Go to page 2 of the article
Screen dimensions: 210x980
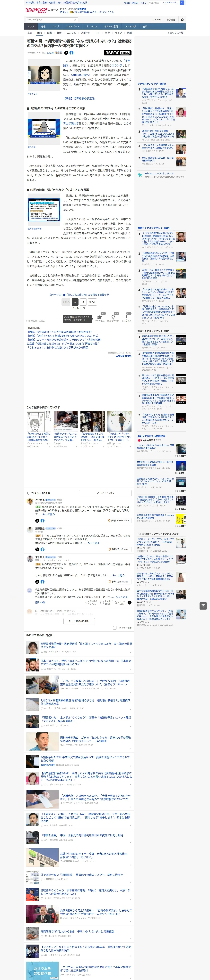click(x=83, y=302)
